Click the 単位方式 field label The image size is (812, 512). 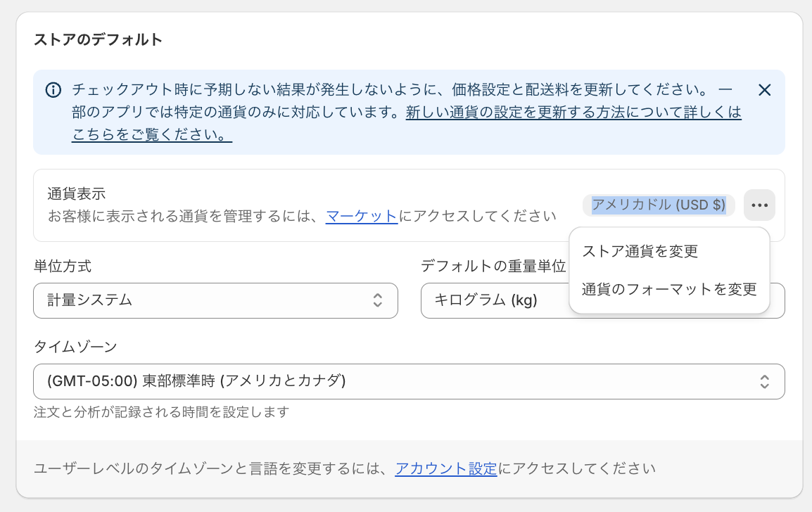63,266
